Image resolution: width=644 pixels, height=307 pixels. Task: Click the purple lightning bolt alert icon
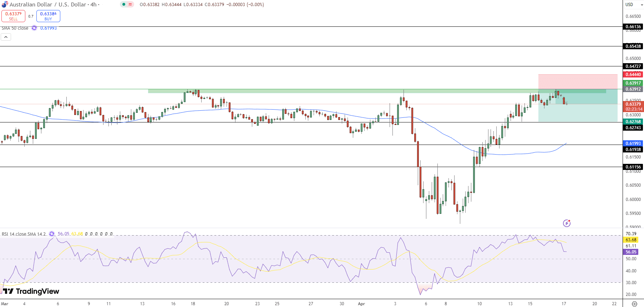tap(567, 223)
